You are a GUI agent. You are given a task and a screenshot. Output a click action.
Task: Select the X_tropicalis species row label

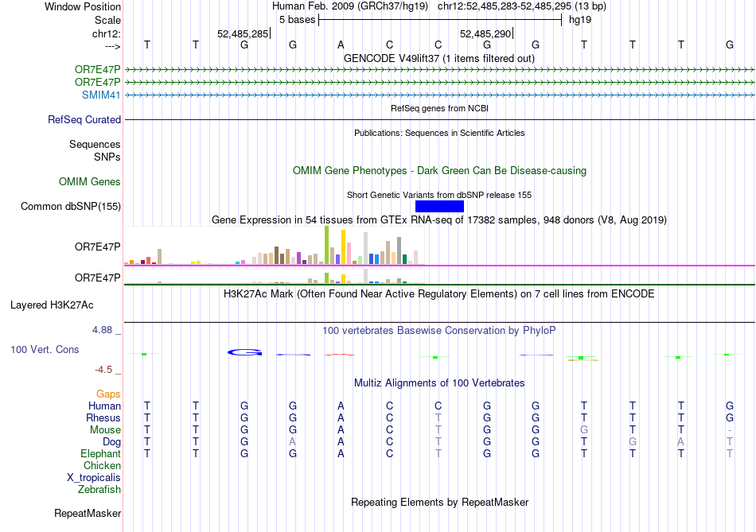pyautogui.click(x=94, y=478)
